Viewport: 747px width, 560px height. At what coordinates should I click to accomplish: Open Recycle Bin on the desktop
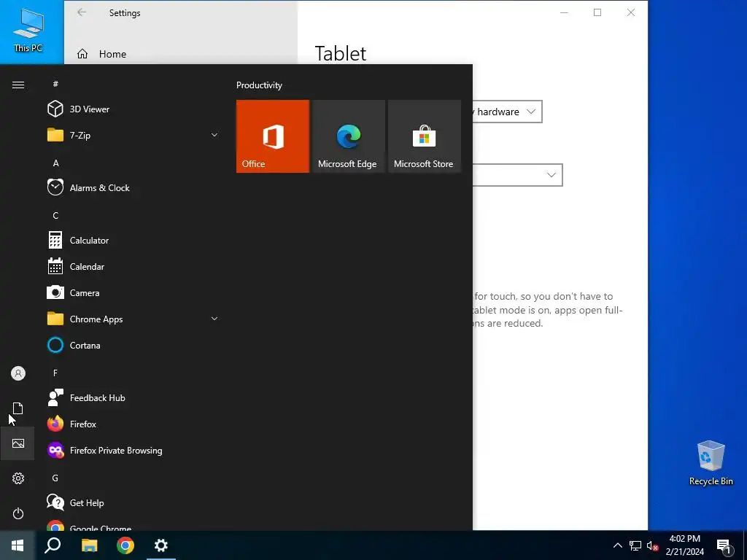coord(711,463)
